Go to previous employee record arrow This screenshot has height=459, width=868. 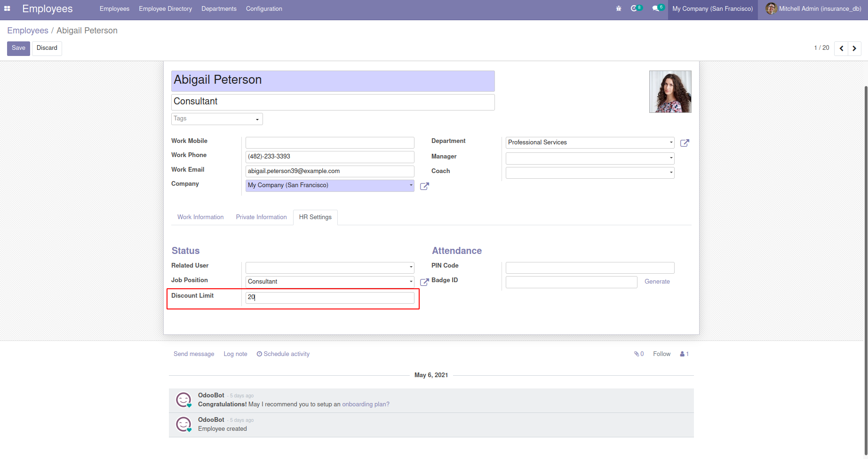(x=841, y=48)
